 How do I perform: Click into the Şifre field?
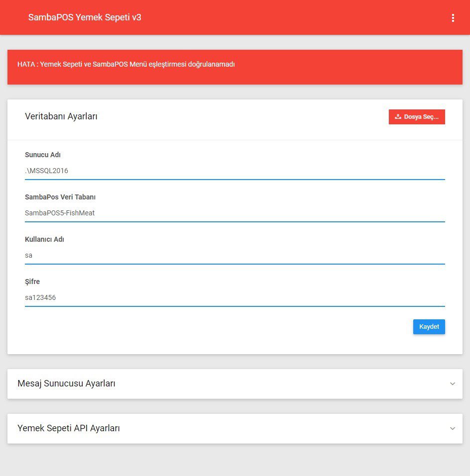coord(235,297)
